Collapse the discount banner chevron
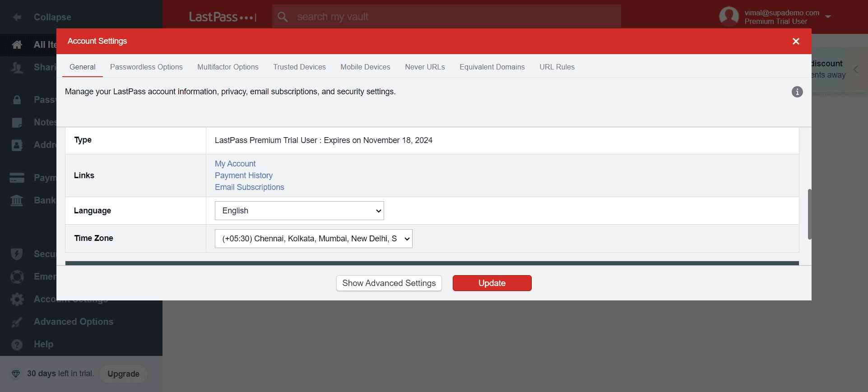868x392 pixels. (x=856, y=69)
